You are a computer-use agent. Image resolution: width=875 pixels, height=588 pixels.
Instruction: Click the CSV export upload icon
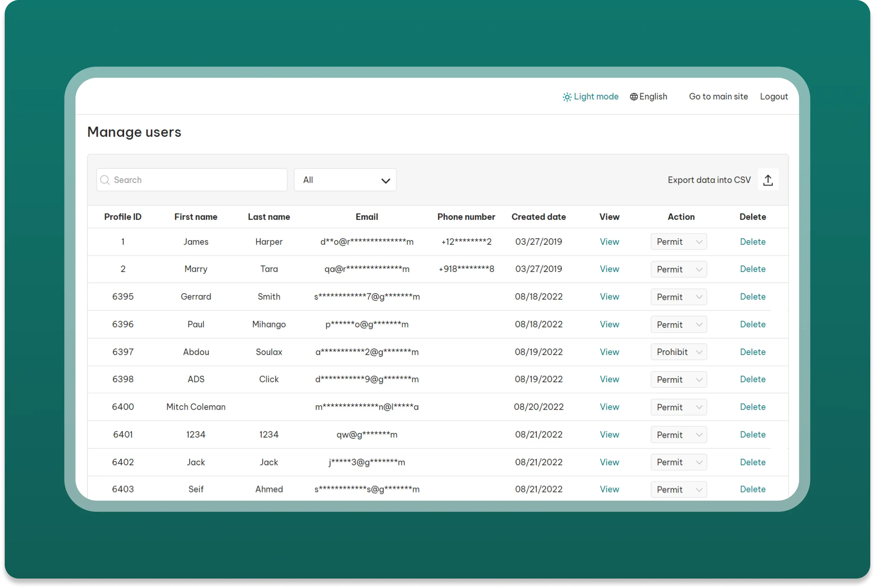pyautogui.click(x=768, y=180)
